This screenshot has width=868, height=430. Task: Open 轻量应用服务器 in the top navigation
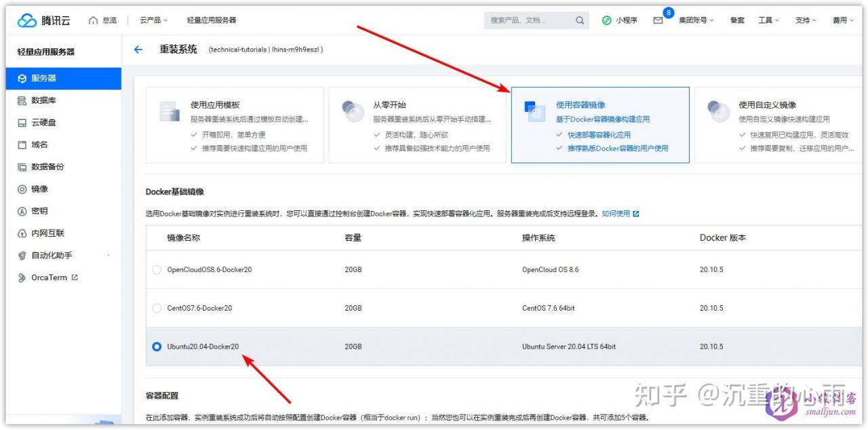(212, 20)
